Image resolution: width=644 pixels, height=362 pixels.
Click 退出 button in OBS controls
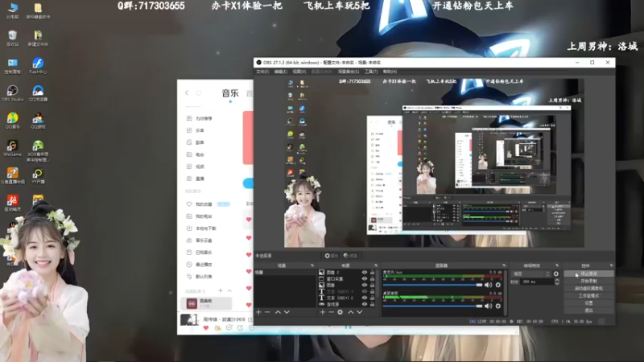click(589, 311)
